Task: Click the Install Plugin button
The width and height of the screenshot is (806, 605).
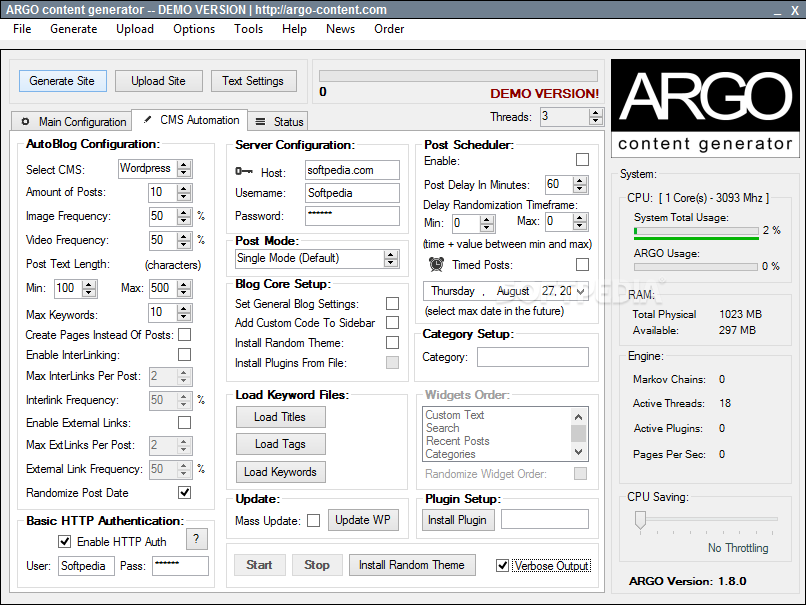Action: click(457, 520)
